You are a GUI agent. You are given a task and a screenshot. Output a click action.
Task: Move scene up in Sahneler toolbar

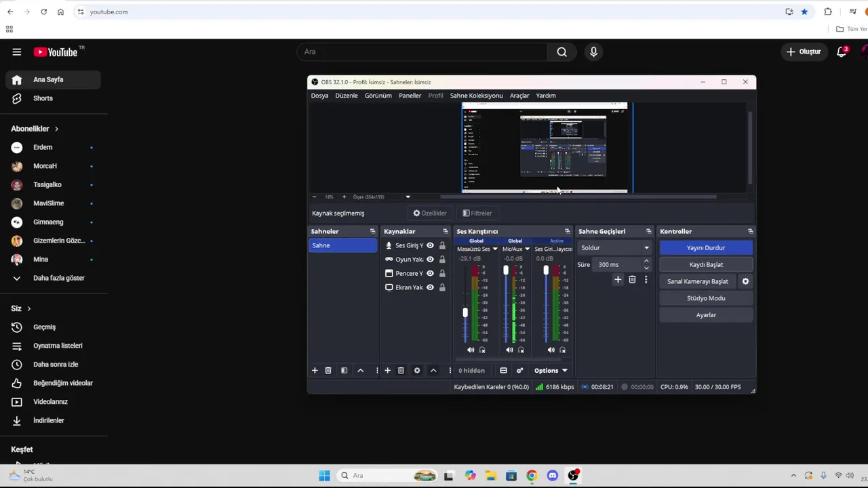[x=361, y=370]
